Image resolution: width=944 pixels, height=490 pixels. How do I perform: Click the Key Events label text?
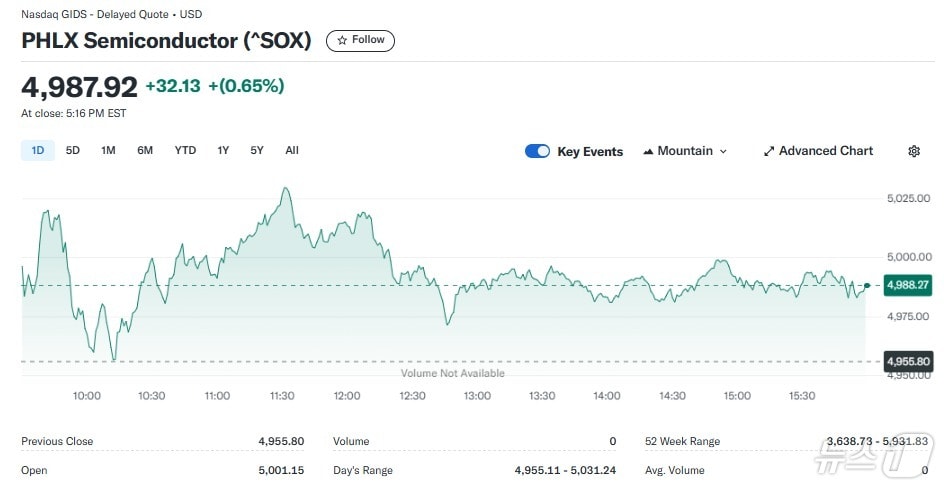pyautogui.click(x=590, y=152)
